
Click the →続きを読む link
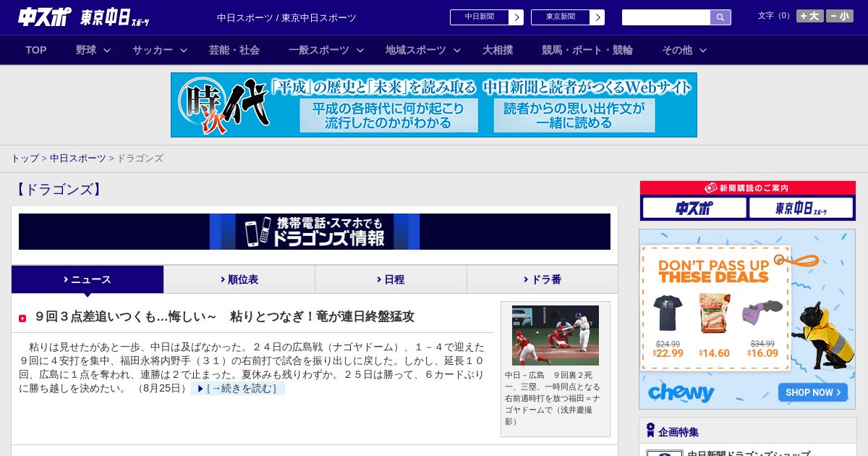click(x=239, y=389)
